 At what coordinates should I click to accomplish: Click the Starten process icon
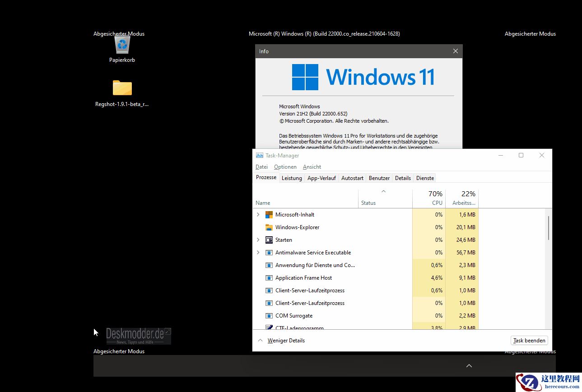[x=268, y=240]
